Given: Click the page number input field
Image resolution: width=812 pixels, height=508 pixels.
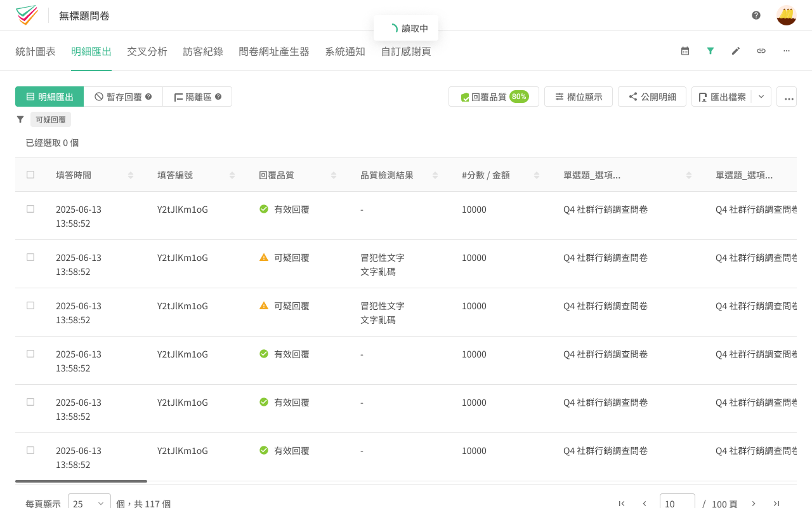Looking at the screenshot, I should [x=678, y=502].
